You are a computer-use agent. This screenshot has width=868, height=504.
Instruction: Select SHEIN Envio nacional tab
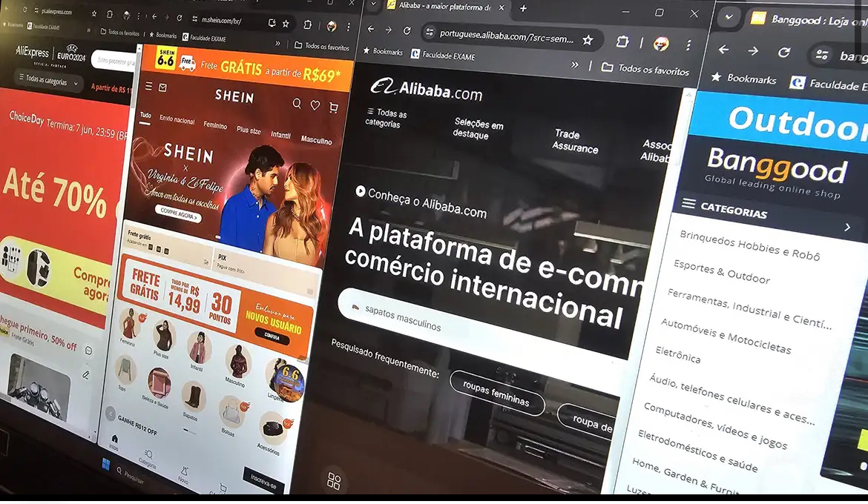(177, 119)
